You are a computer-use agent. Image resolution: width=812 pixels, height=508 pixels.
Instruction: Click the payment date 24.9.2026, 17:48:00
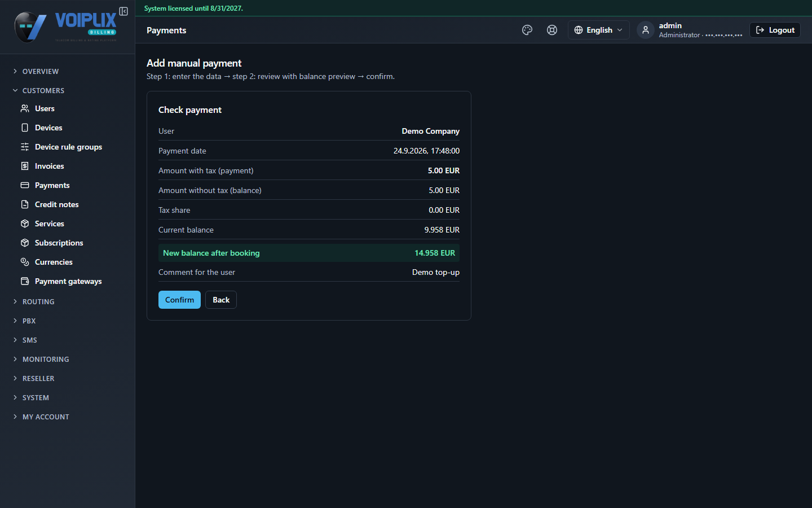point(426,151)
